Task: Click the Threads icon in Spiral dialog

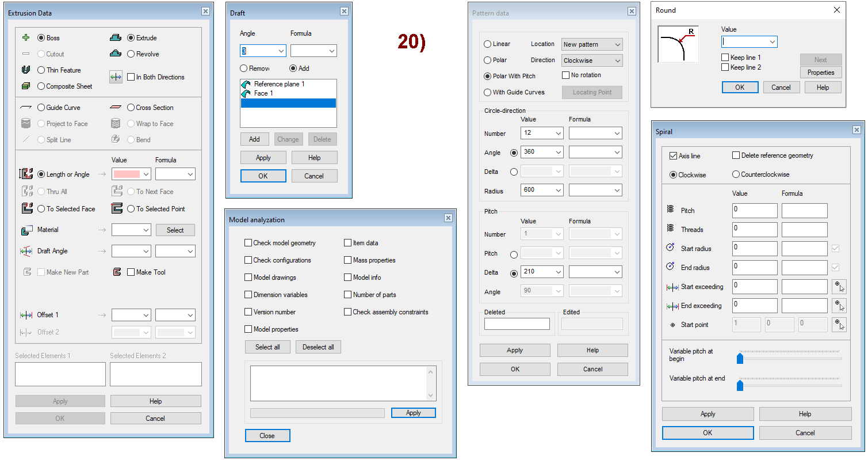Action: tap(670, 229)
